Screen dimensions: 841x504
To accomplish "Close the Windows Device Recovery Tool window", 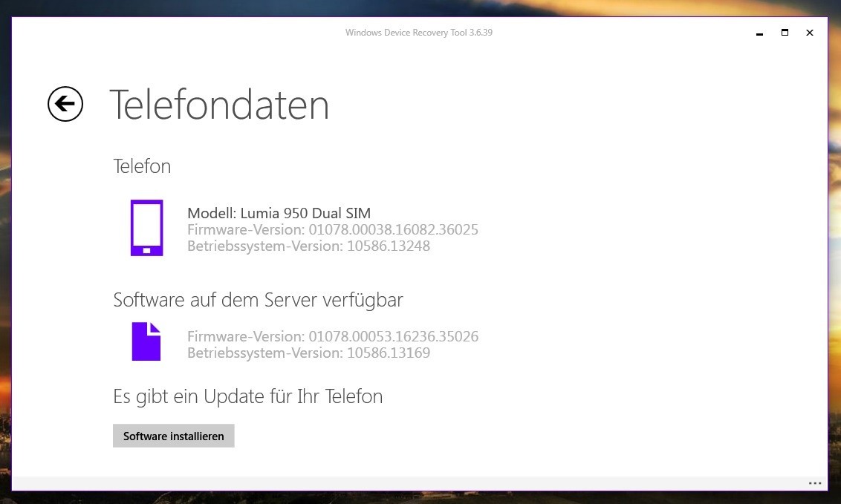I will [810, 33].
